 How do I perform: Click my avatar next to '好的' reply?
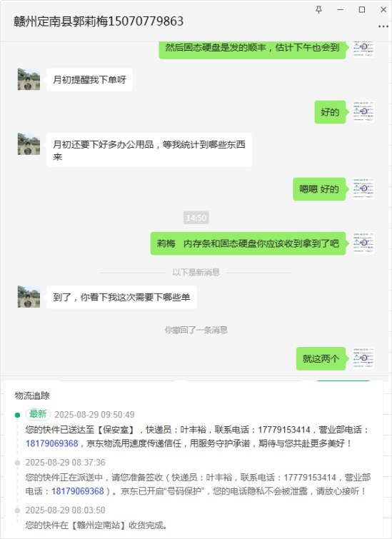click(x=363, y=111)
